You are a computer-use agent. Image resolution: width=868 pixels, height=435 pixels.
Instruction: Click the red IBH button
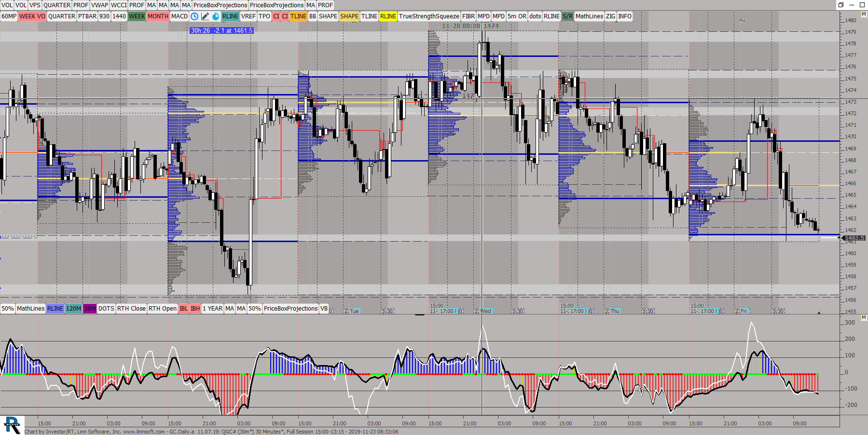tap(195, 309)
